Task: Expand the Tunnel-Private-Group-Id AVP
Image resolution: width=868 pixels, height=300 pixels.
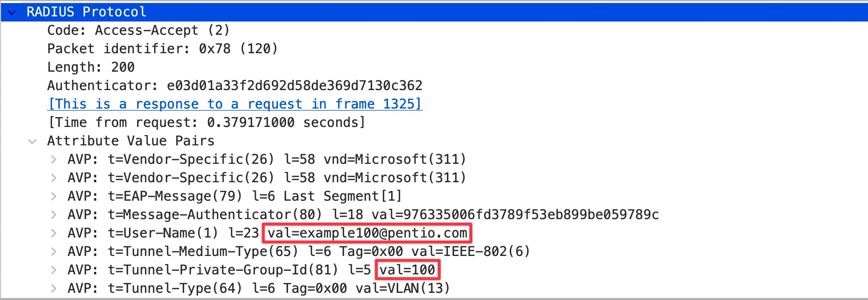Action: [53, 270]
